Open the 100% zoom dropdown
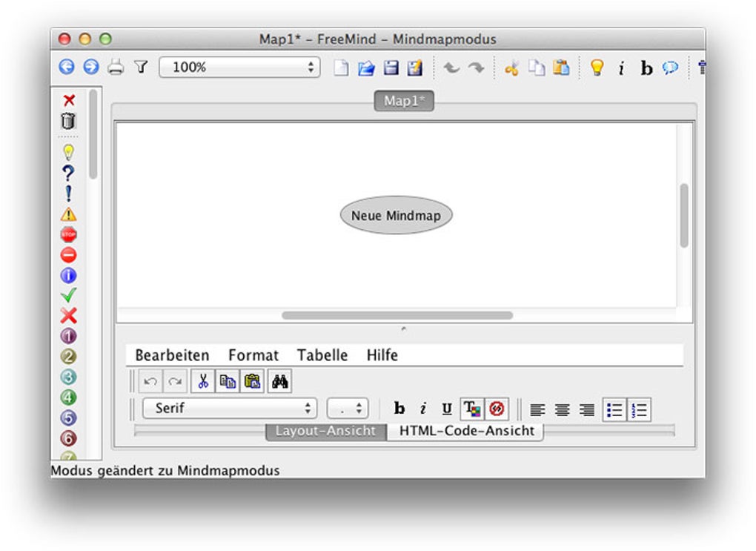This screenshot has width=756, height=551. click(239, 67)
